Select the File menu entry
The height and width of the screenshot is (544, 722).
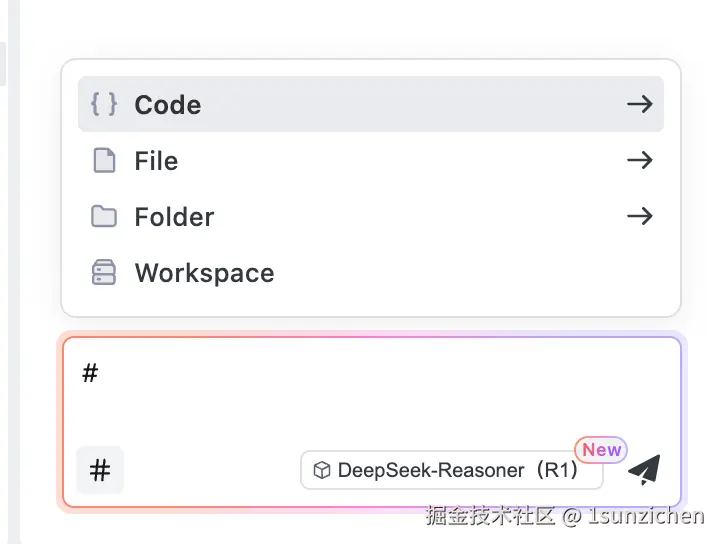pos(156,161)
